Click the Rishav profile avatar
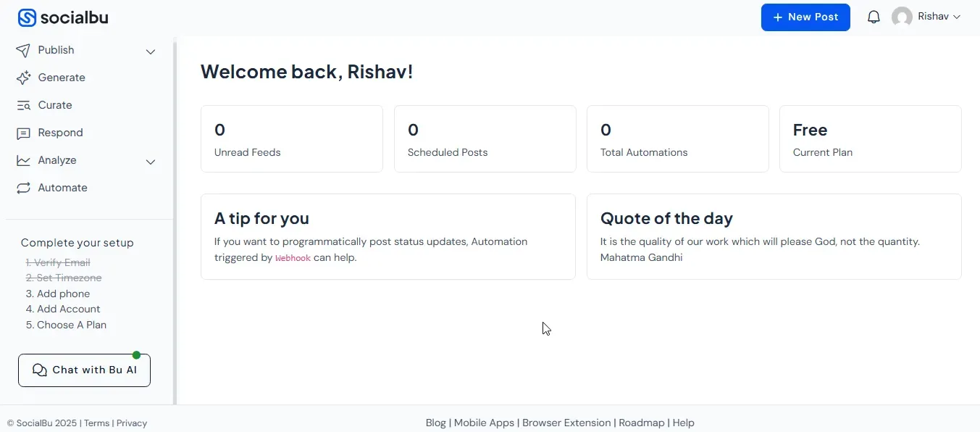The height and width of the screenshot is (432, 980). click(902, 17)
